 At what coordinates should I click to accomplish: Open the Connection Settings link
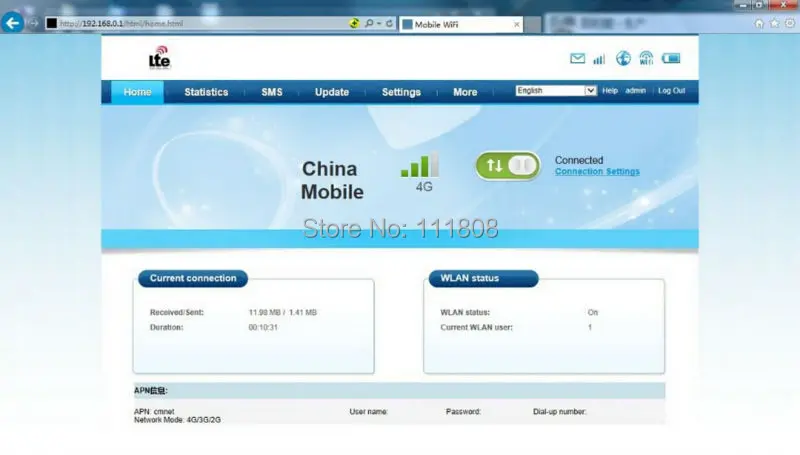point(597,172)
